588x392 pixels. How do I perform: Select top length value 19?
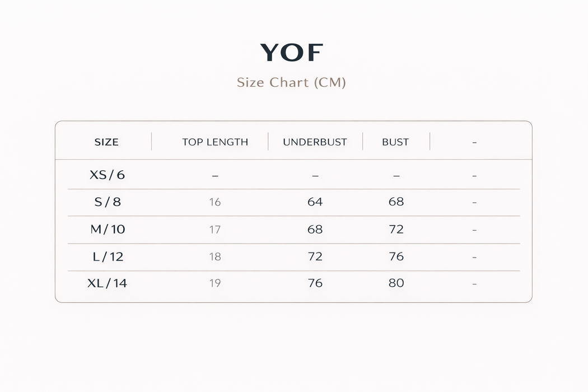(215, 283)
